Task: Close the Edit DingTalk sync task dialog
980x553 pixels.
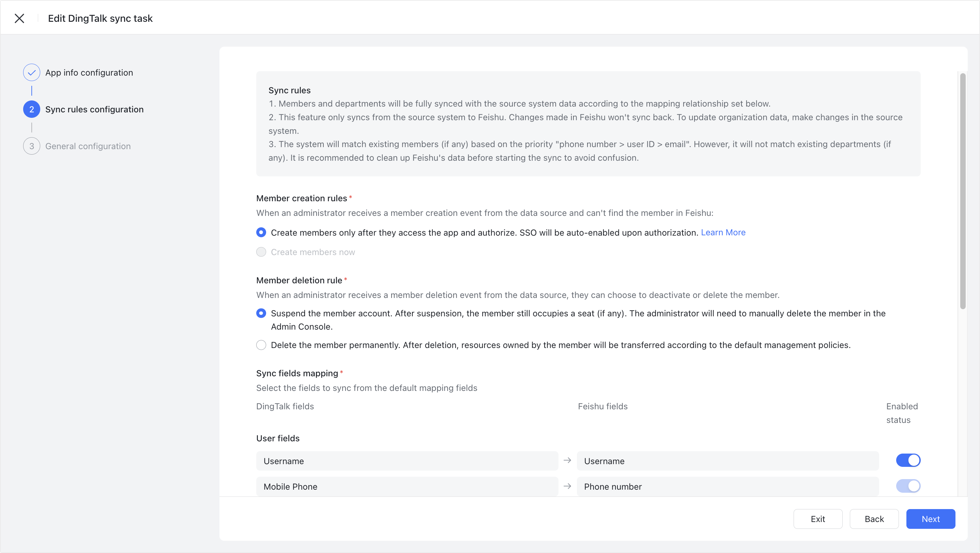Action: 19,18
